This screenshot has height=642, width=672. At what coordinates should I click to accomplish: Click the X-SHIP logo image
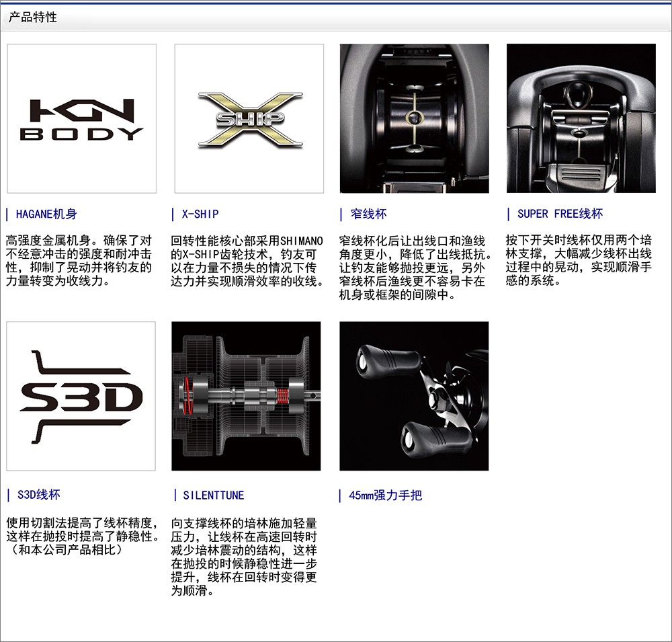tap(249, 118)
